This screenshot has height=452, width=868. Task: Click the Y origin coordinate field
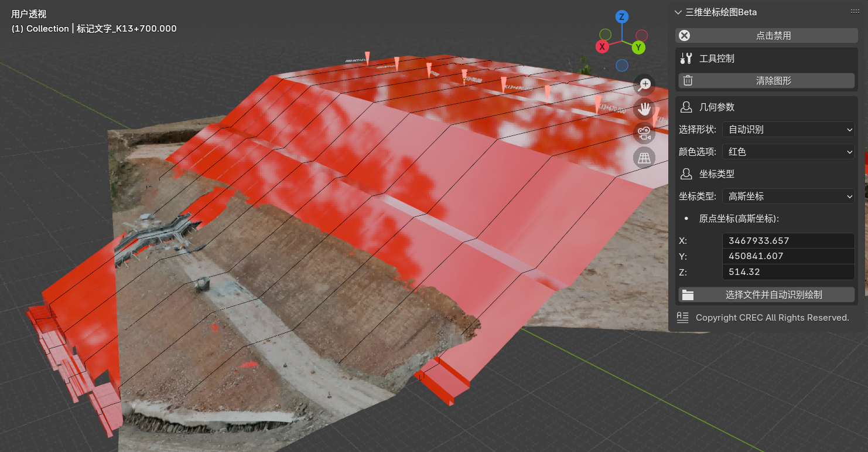click(788, 256)
